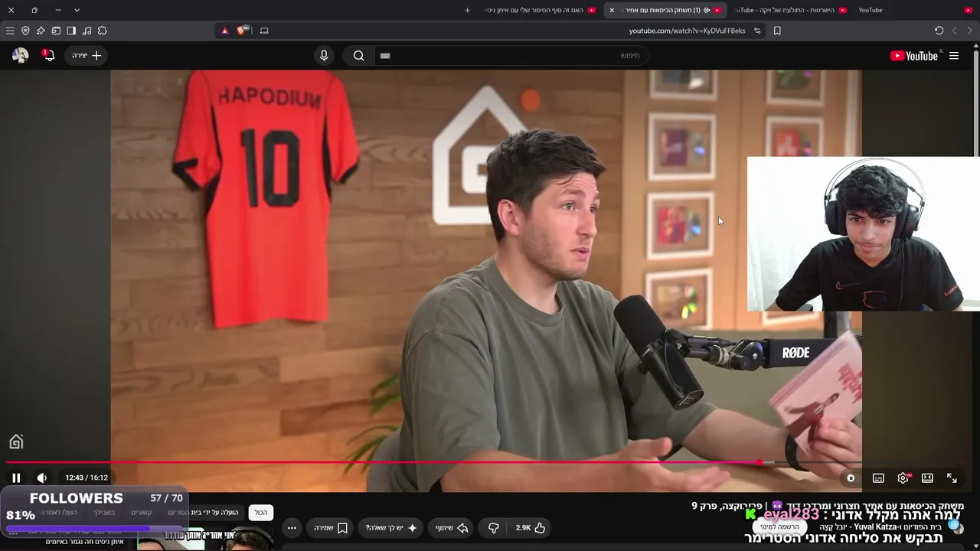Viewport: 980px width, 551px height.
Task: Enter fullscreen mode in the player
Action: pos(952,478)
